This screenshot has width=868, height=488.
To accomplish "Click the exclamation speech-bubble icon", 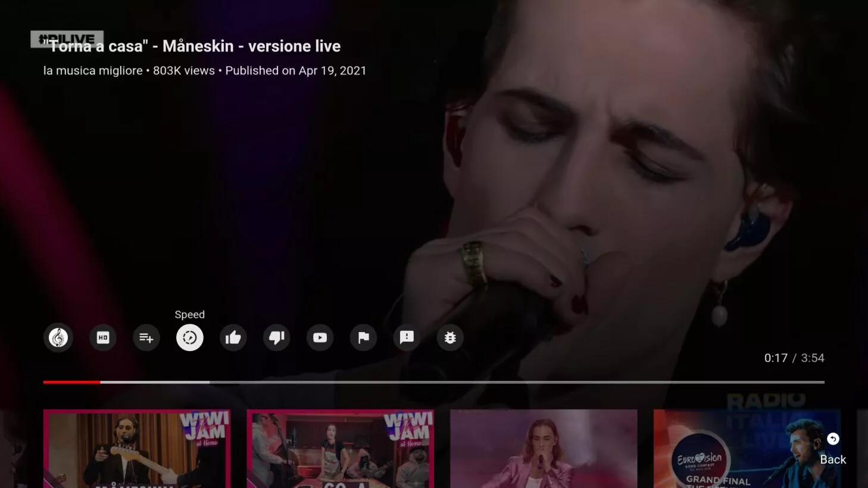I will coord(407,338).
